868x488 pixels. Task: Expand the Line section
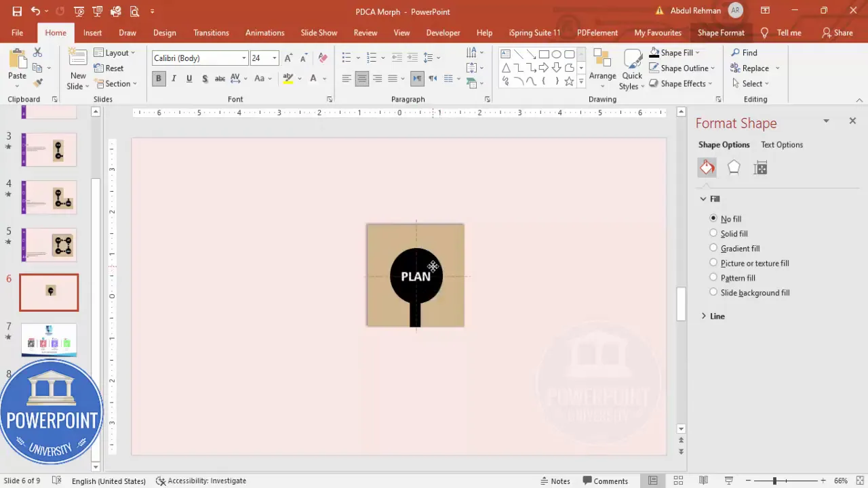point(704,317)
